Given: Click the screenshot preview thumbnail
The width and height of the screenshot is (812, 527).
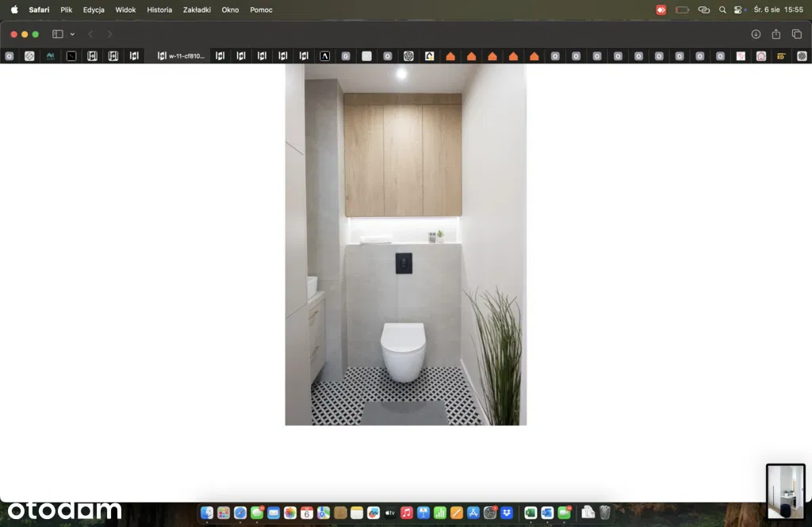Looking at the screenshot, I should point(785,491).
